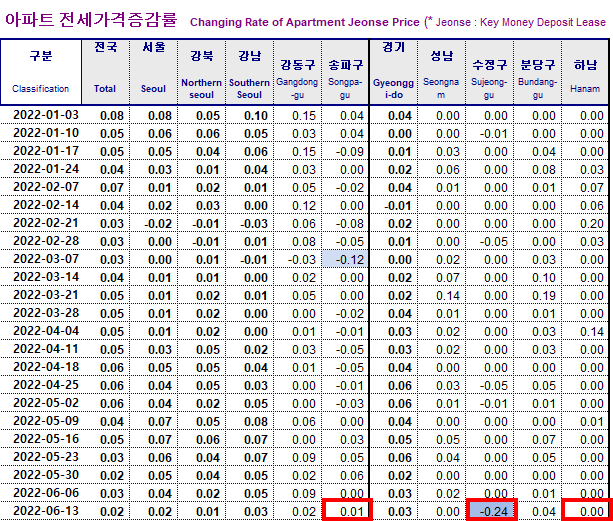Viewport: 613px width, 521px height.
Task: Click the 강북 Northern seoul header
Action: tap(202, 72)
